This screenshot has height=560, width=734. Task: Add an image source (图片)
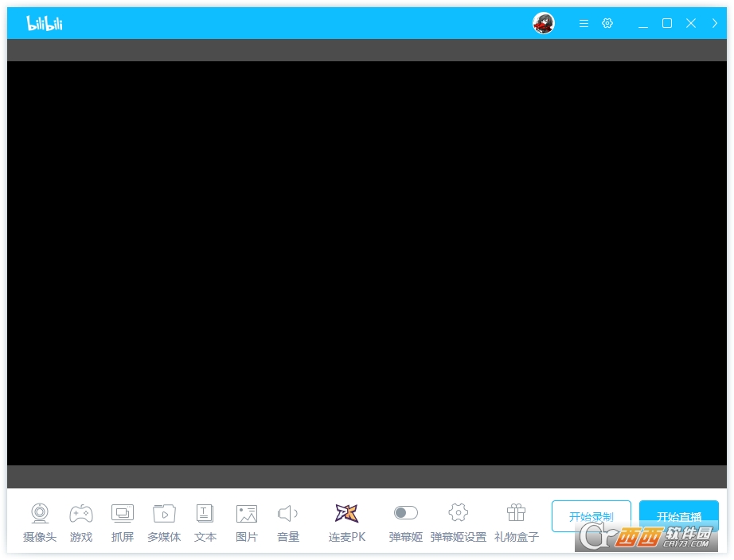pos(247,522)
